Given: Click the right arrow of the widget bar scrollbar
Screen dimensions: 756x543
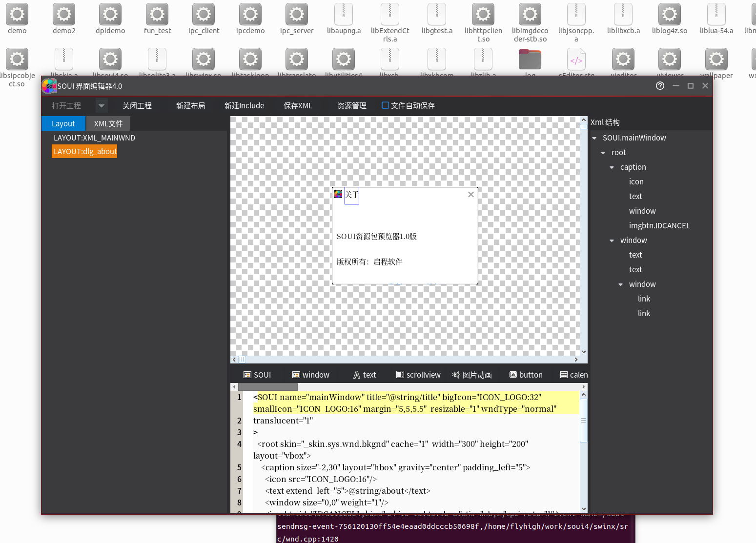Looking at the screenshot, I should (584, 387).
